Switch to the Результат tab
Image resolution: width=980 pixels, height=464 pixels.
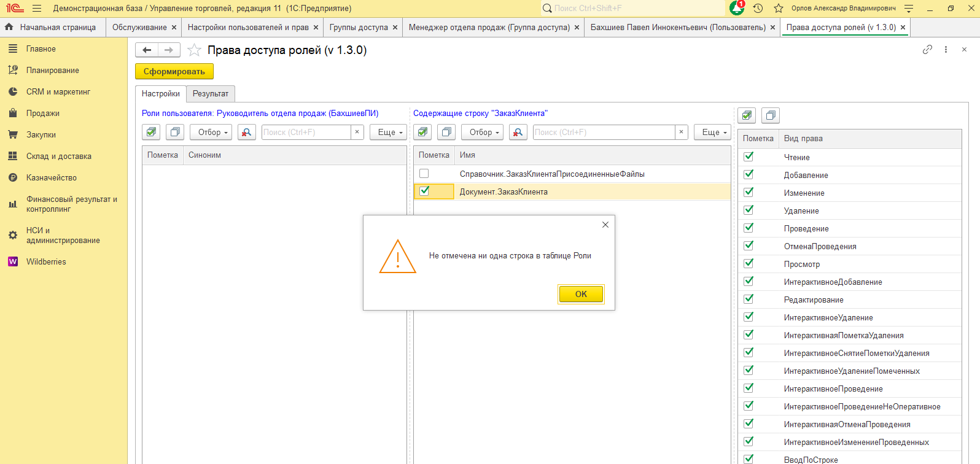(x=211, y=94)
